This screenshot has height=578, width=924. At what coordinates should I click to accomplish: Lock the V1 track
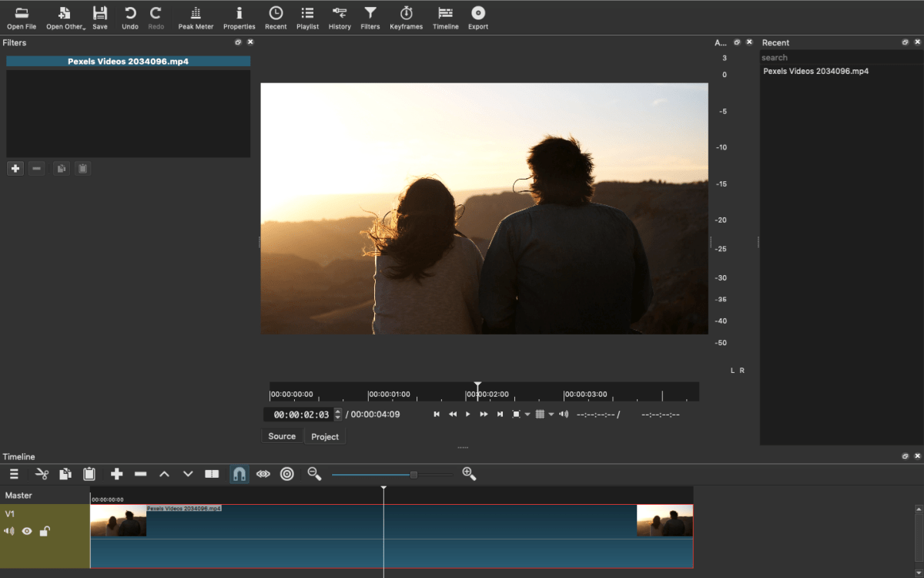click(46, 531)
